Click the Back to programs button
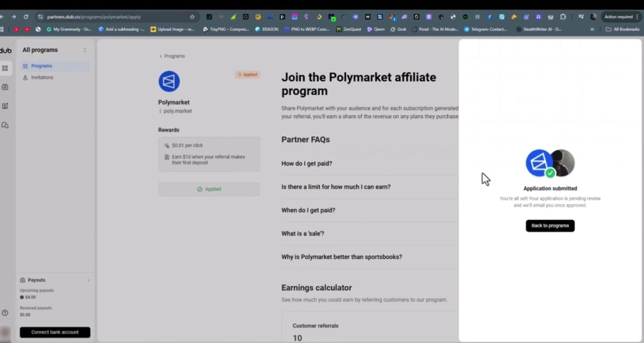The image size is (644, 343). coord(550,226)
